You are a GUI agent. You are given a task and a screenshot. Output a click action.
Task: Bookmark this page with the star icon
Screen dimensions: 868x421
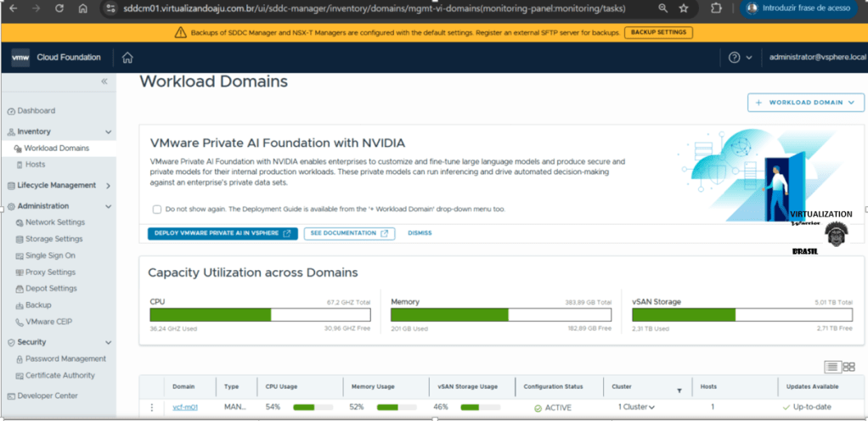(684, 8)
